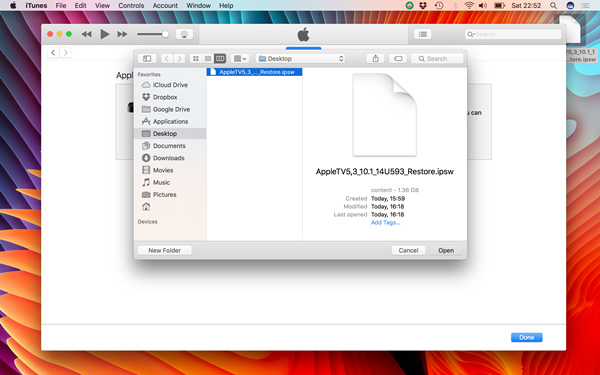This screenshot has height=375, width=600.
Task: Click the Share button in file dialog
Action: [x=375, y=59]
